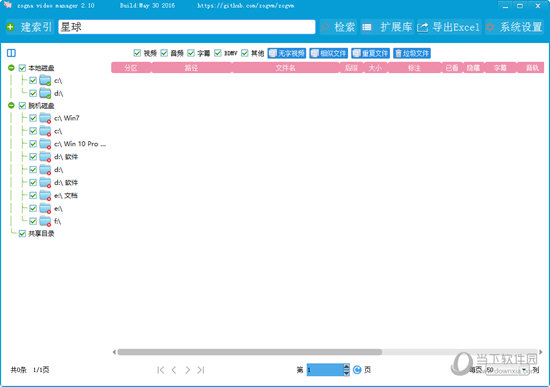Toggle the 3DMV filter checkbox

(x=218, y=53)
